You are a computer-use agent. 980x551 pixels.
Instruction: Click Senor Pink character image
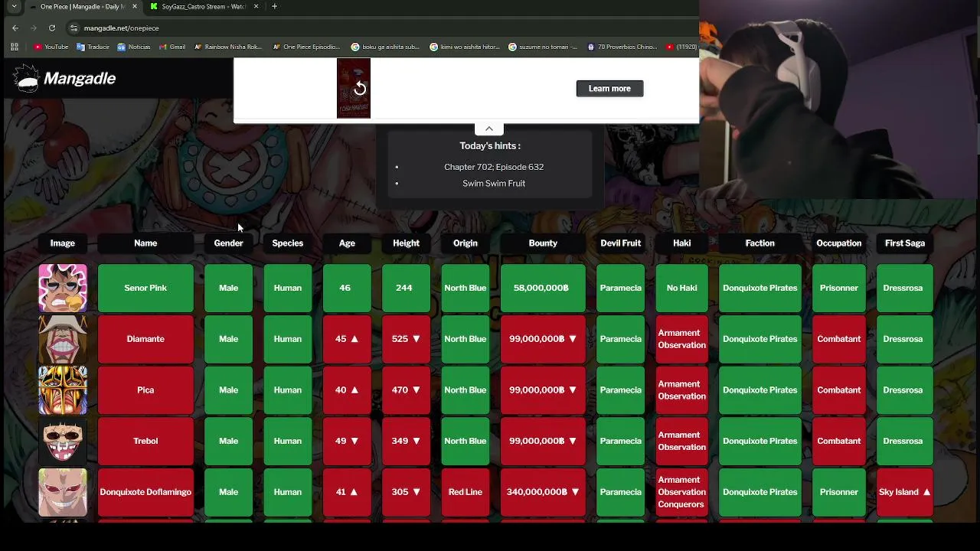(63, 288)
